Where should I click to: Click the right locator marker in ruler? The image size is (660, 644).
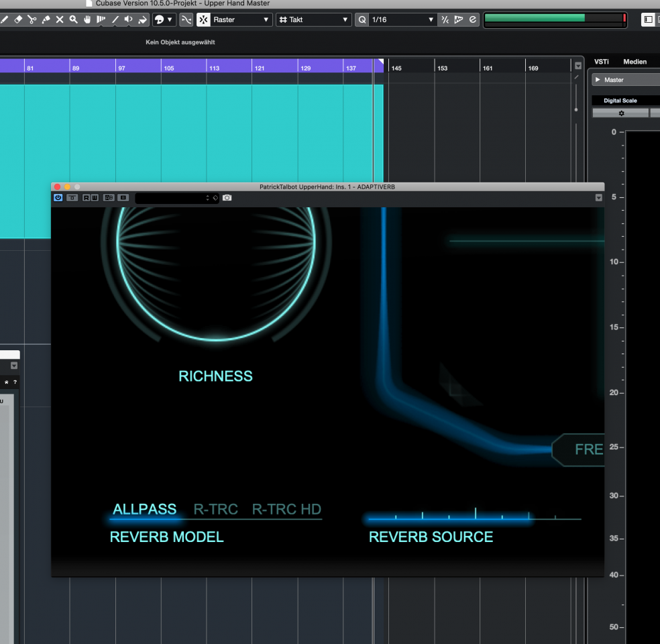click(x=380, y=62)
